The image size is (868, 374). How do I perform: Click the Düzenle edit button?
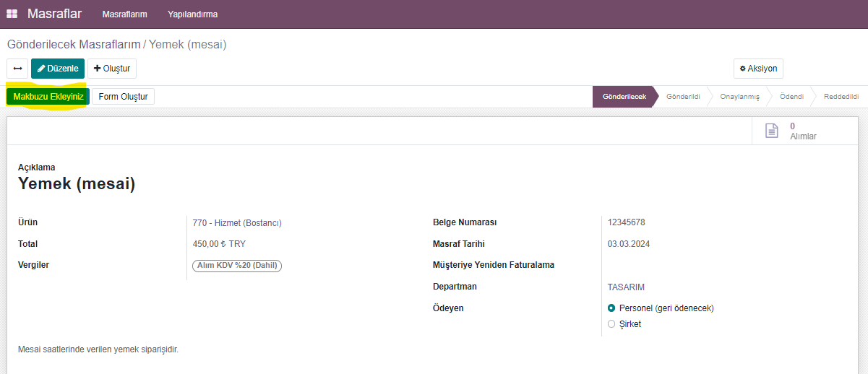[58, 69]
